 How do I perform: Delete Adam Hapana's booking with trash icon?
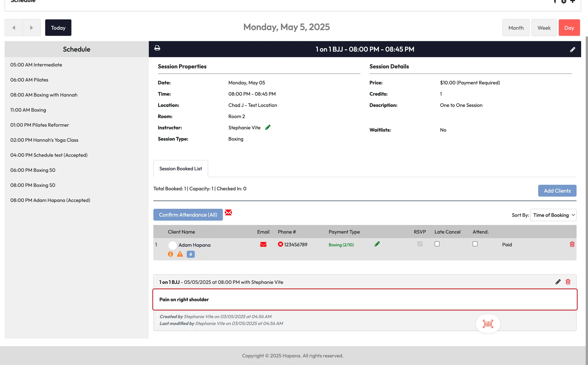coord(572,244)
